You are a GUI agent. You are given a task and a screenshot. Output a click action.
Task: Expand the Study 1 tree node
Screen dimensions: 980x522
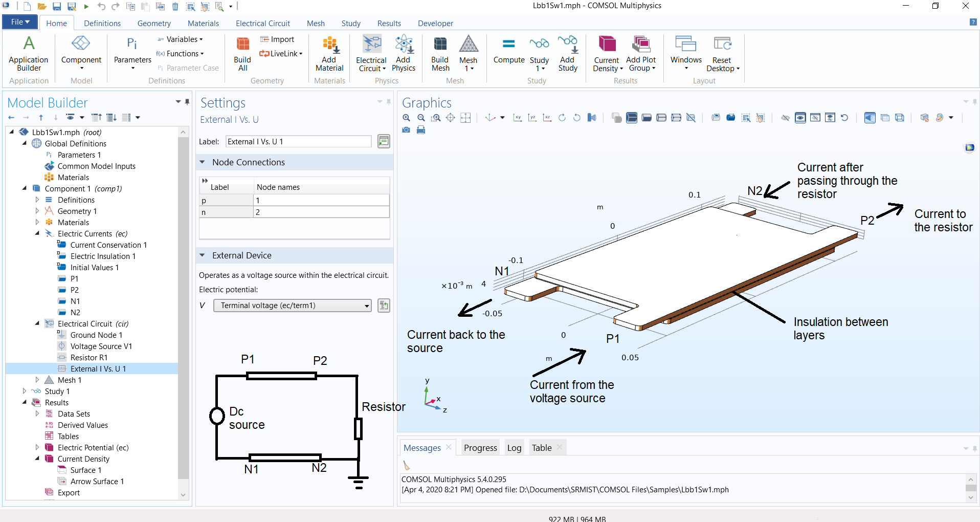25,391
